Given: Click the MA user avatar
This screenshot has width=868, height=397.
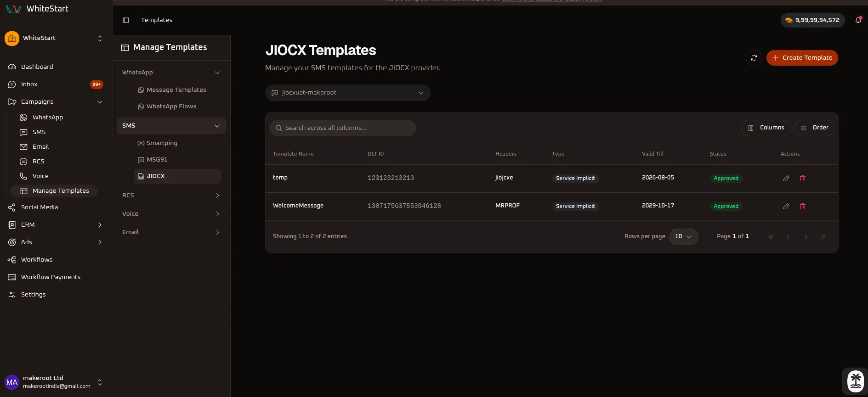Looking at the screenshot, I should click(12, 382).
